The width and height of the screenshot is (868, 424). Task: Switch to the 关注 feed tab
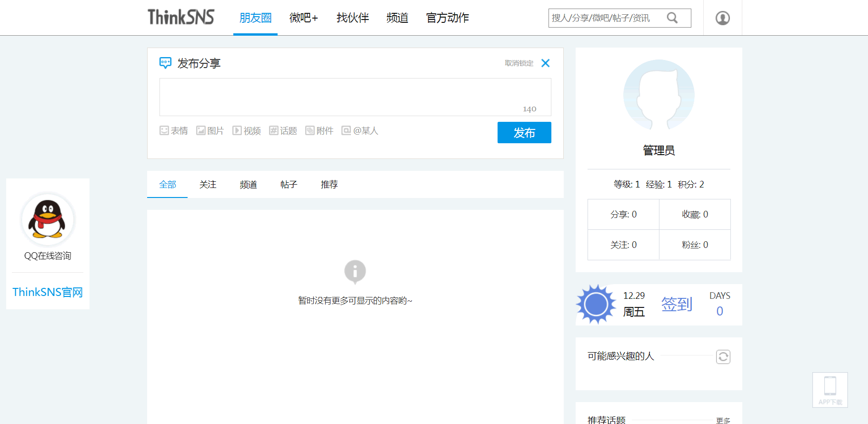coord(208,185)
